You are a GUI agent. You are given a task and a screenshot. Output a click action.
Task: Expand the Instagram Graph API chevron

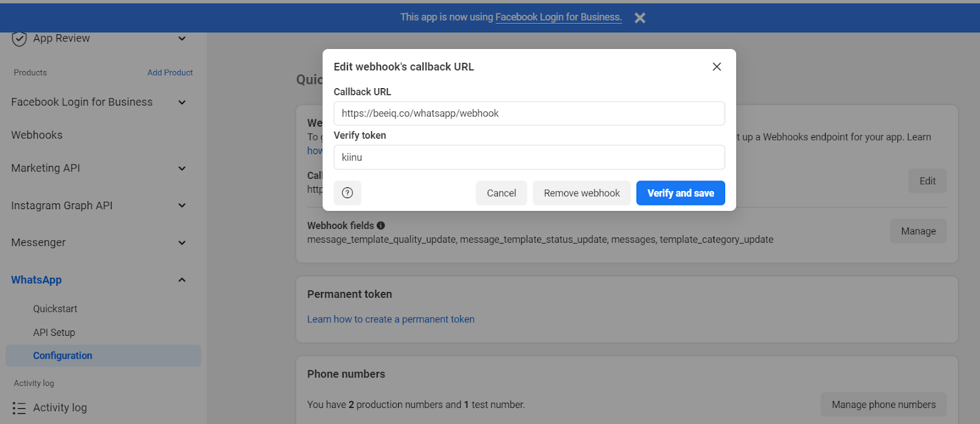(182, 206)
